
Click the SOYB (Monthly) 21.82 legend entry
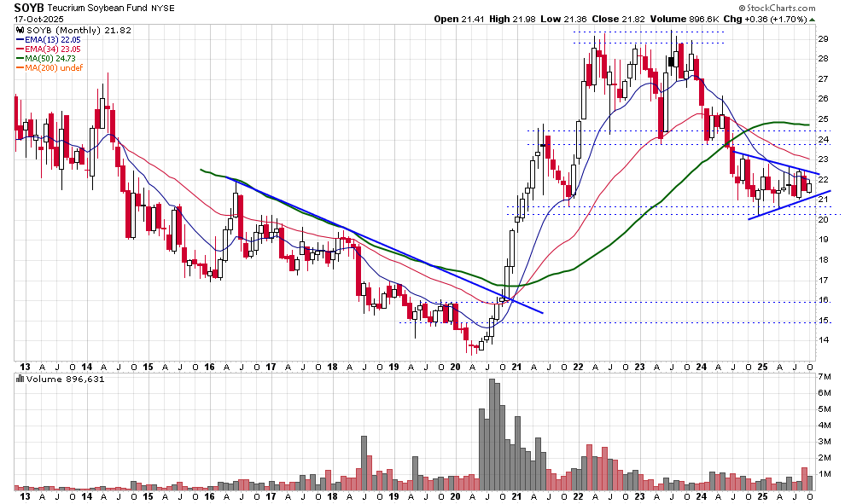point(79,31)
